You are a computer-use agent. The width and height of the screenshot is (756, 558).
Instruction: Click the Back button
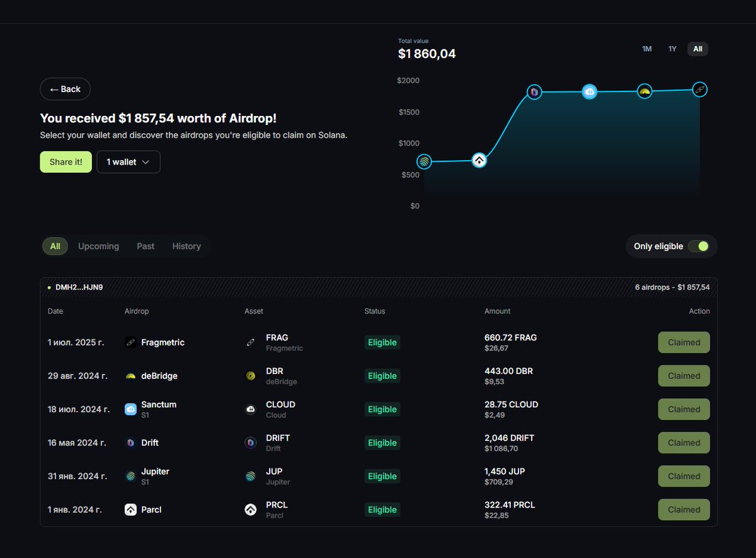pyautogui.click(x=65, y=89)
